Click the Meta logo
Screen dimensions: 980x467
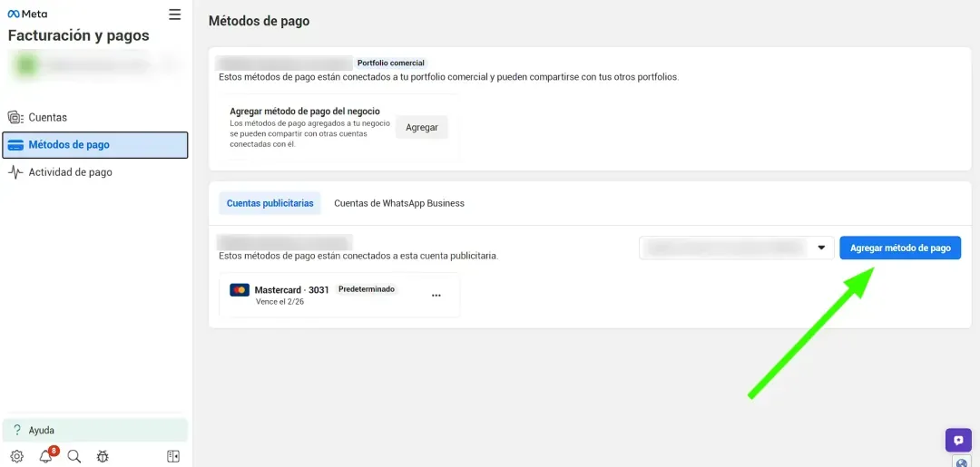pyautogui.click(x=27, y=15)
